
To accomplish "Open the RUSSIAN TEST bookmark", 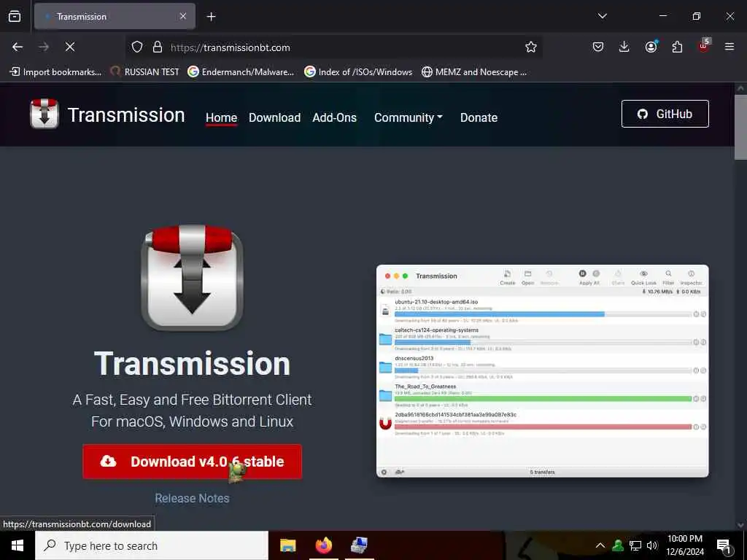I will pos(145,72).
